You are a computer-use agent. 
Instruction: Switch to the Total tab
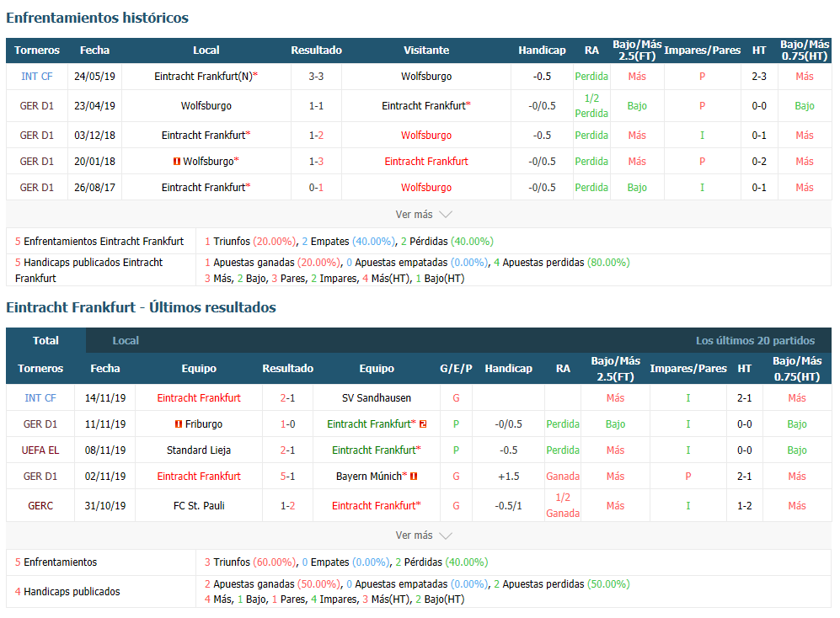(45, 341)
